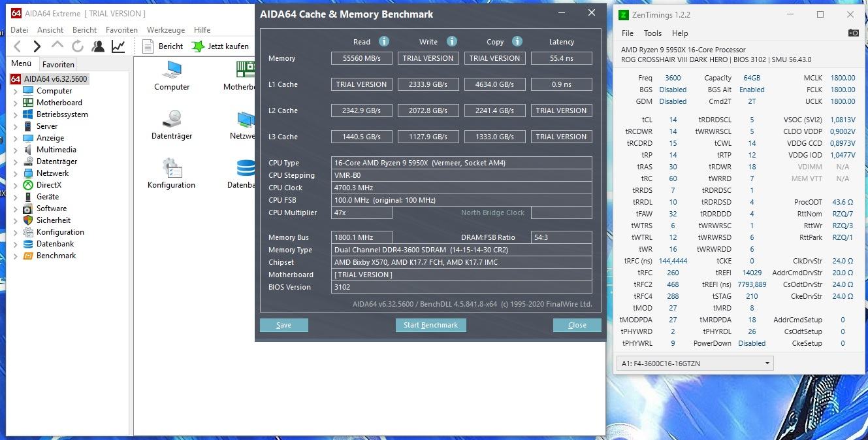The width and height of the screenshot is (868, 440).
Task: Click the ZenTimings title bar logo
Action: [x=624, y=14]
